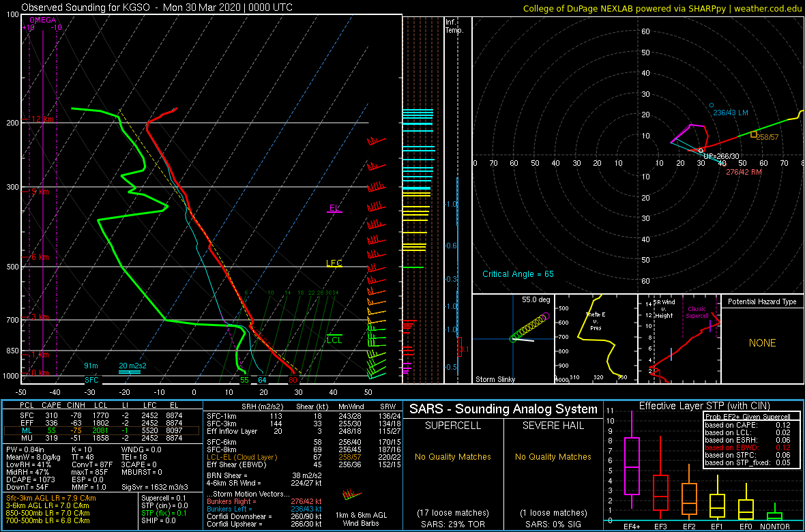Viewport: 805px width, 532px height.
Task: Click the orange LCL-EL (Cloud Layer) row
Action: click(x=304, y=457)
